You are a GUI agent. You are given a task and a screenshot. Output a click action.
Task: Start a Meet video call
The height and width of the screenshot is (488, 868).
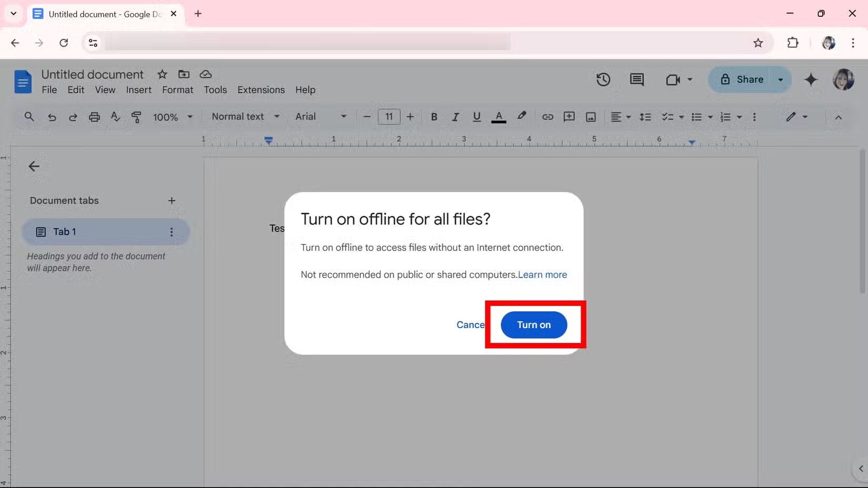[x=673, y=79]
